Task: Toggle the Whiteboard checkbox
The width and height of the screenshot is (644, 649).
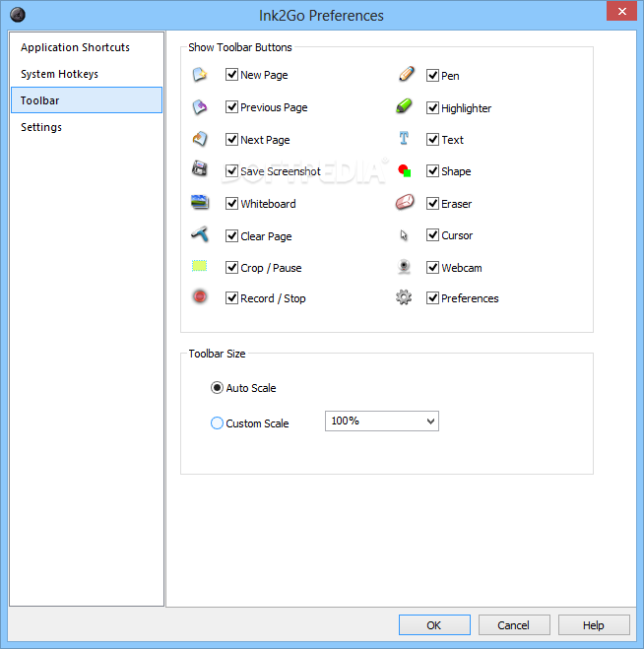Action: click(x=231, y=203)
